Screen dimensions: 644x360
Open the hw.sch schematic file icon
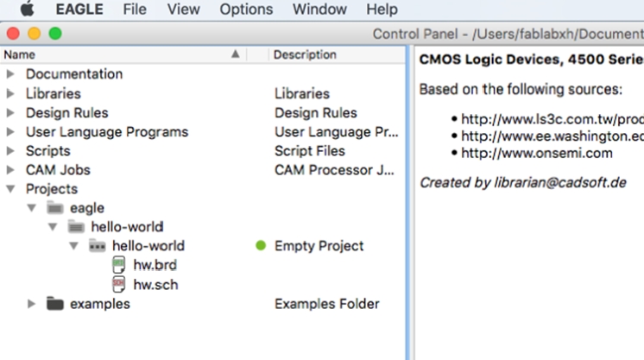click(118, 284)
